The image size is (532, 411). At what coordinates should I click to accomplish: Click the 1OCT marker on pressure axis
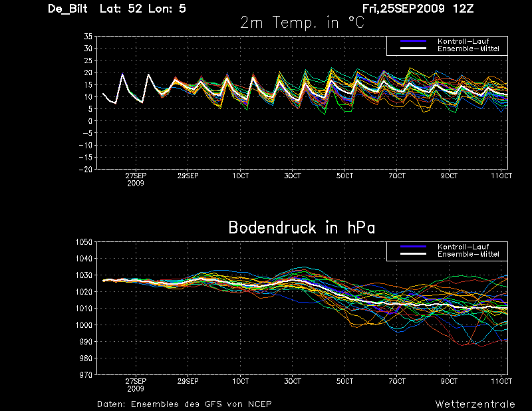click(x=240, y=381)
